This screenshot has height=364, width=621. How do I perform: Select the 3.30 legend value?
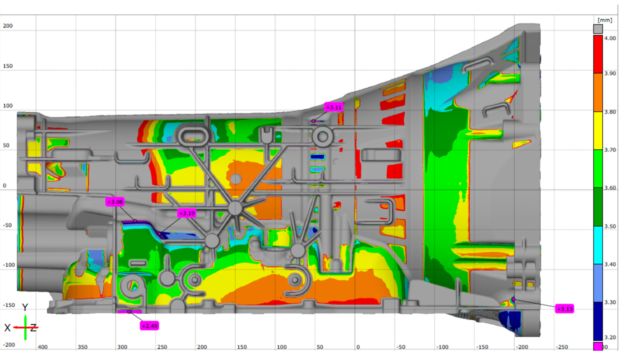click(x=611, y=302)
